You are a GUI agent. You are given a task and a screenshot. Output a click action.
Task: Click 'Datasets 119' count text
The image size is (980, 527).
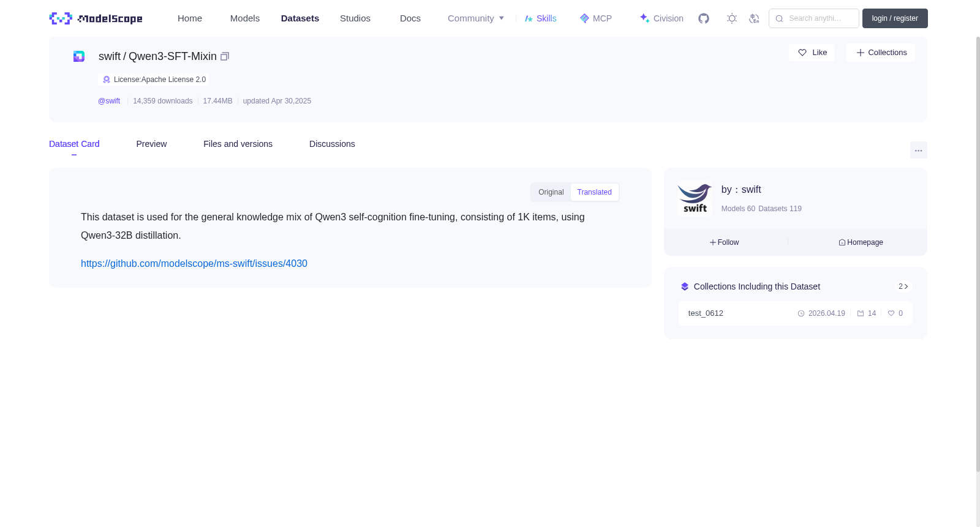coord(780,209)
